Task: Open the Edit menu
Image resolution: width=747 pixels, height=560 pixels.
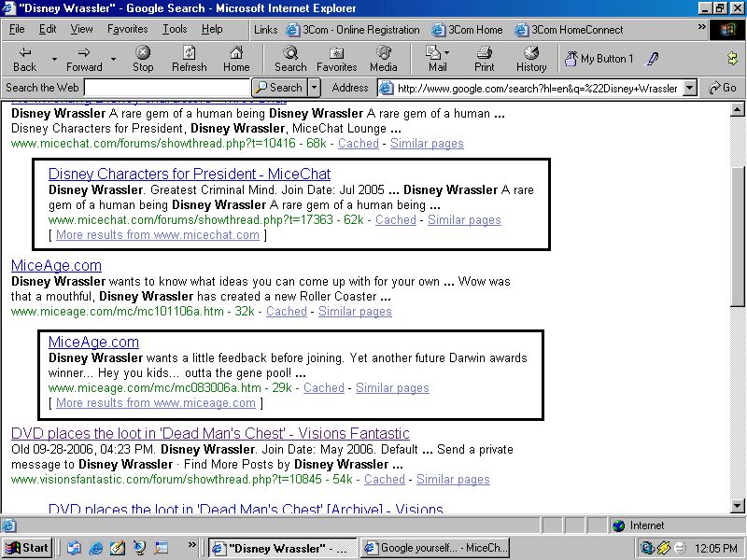Action: [x=48, y=29]
